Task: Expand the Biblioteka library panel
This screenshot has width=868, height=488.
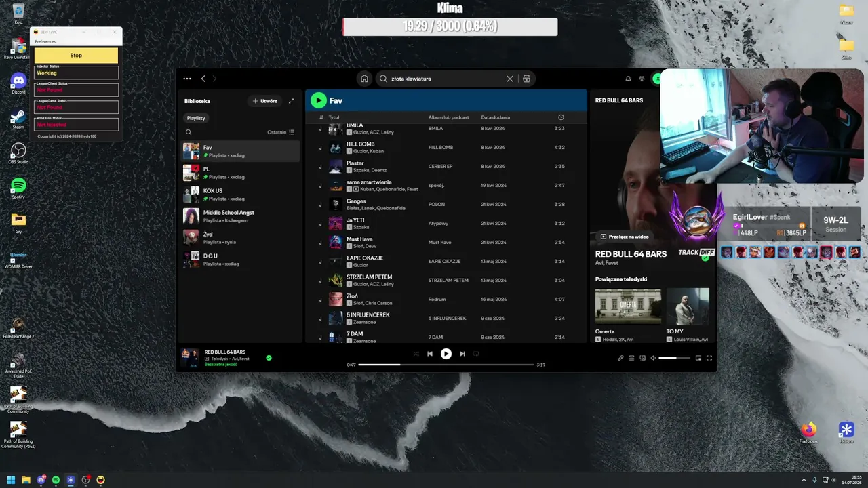Action: pos(291,101)
